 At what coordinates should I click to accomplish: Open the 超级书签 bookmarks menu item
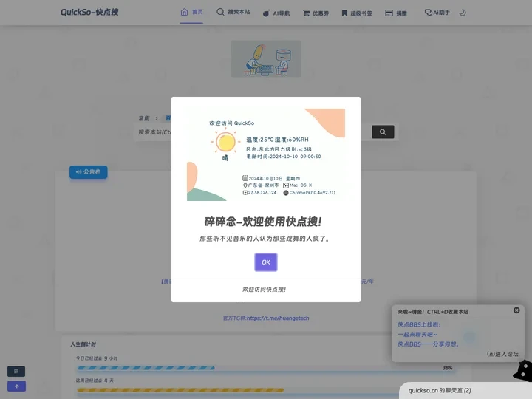pyautogui.click(x=357, y=13)
